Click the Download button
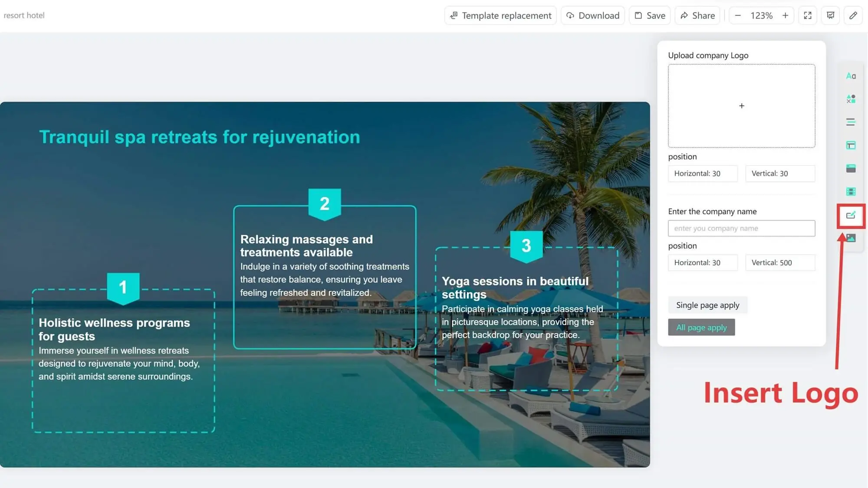This screenshot has width=868, height=488. tap(592, 16)
